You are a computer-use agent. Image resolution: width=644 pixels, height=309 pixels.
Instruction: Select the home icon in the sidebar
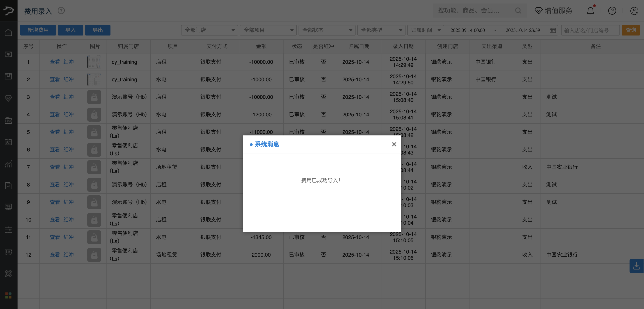(x=8, y=32)
